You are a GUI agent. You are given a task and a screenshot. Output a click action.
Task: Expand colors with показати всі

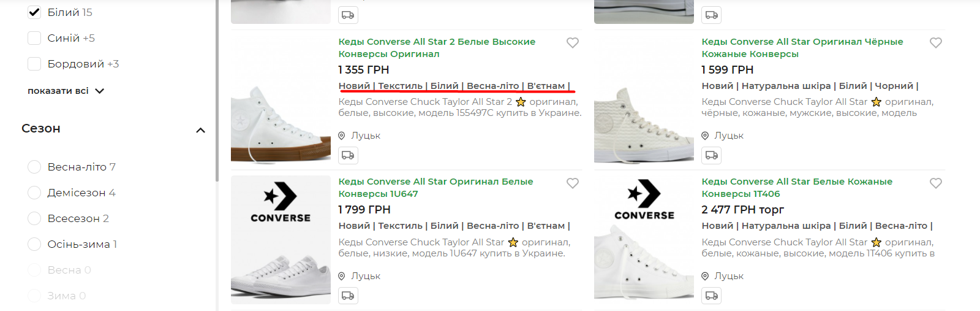[x=66, y=91]
